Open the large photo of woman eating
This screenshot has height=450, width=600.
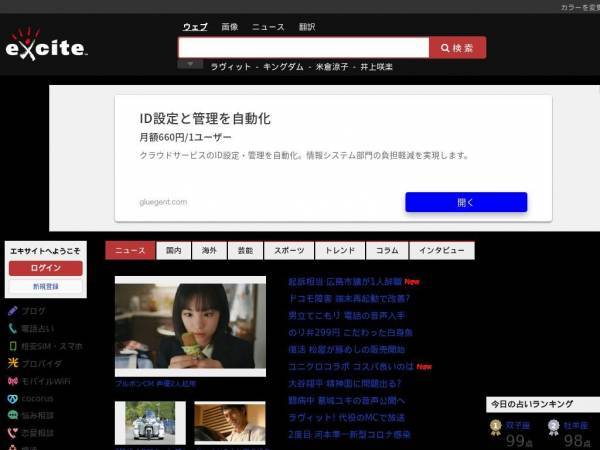click(191, 326)
